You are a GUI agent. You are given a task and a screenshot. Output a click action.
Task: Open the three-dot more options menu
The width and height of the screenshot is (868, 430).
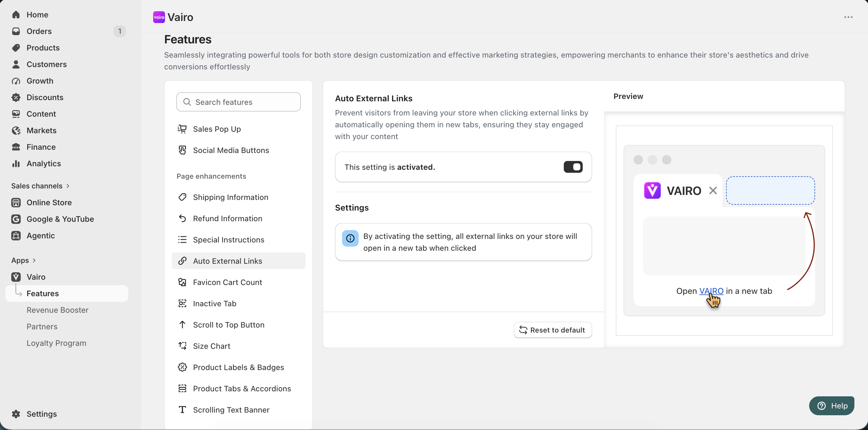tap(848, 17)
